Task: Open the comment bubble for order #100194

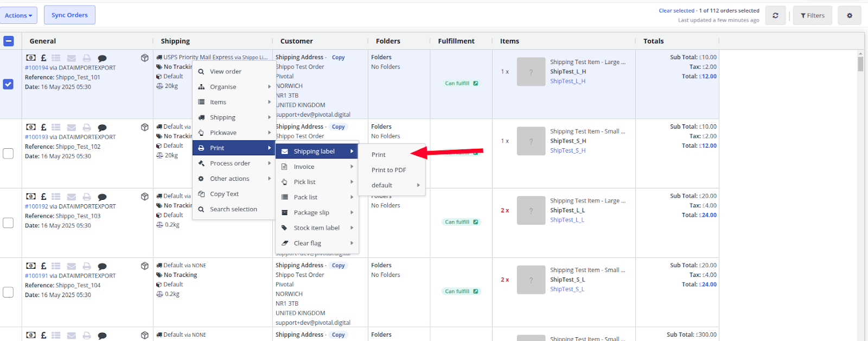Action: (102, 58)
